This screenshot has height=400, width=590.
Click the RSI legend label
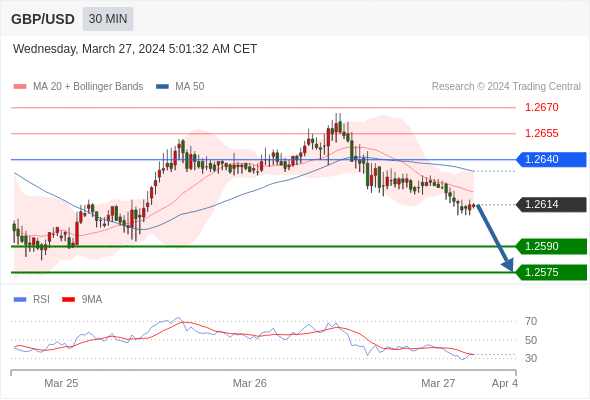pos(41,300)
